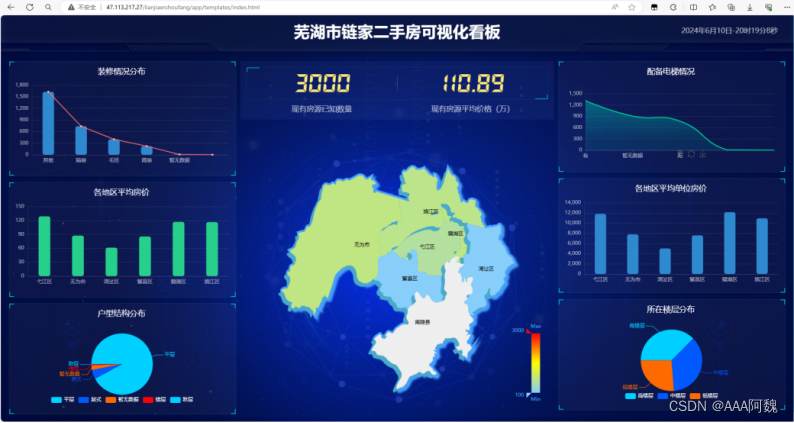Screen dimensions: 794x423
Task: Click the 现有房源平均价格（万） label
Action: pyautogui.click(x=470, y=109)
